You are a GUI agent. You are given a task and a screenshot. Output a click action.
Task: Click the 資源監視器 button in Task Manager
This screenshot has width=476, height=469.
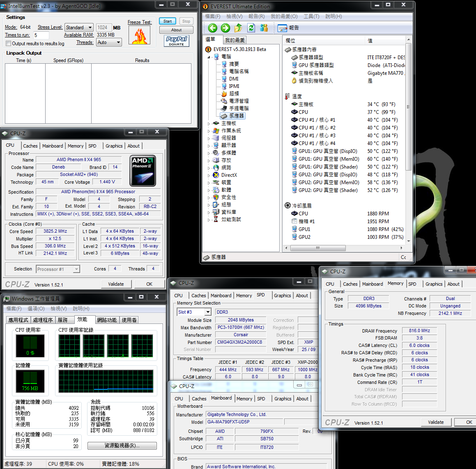tap(122, 446)
